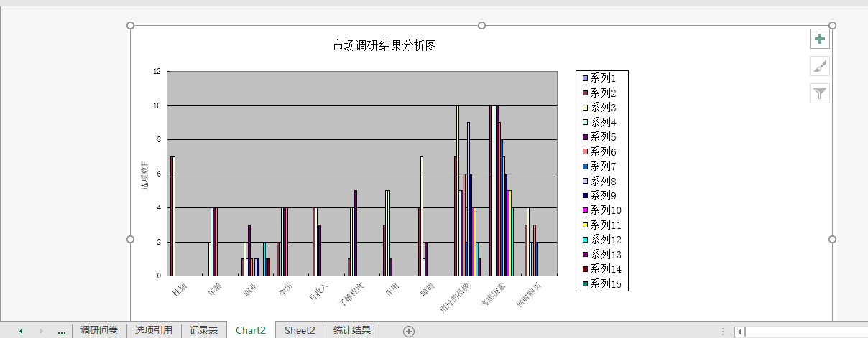Open the Chart Styles paintbrush button
The image size is (868, 338).
pyautogui.click(x=820, y=66)
